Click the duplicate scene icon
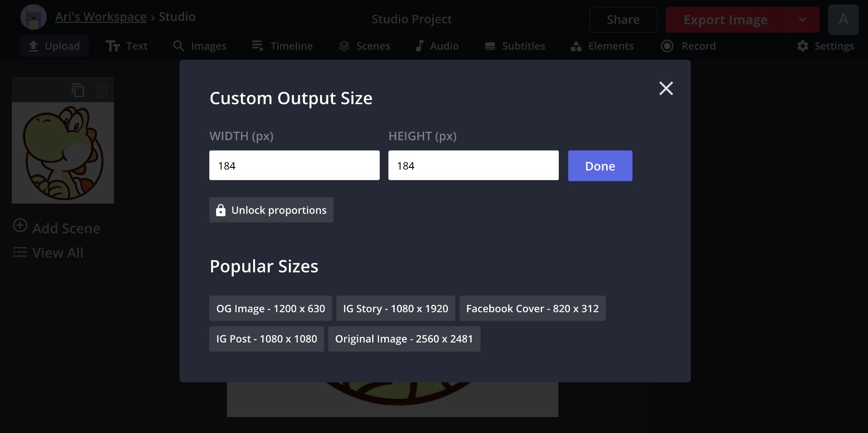The width and height of the screenshot is (868, 433). coord(78,90)
